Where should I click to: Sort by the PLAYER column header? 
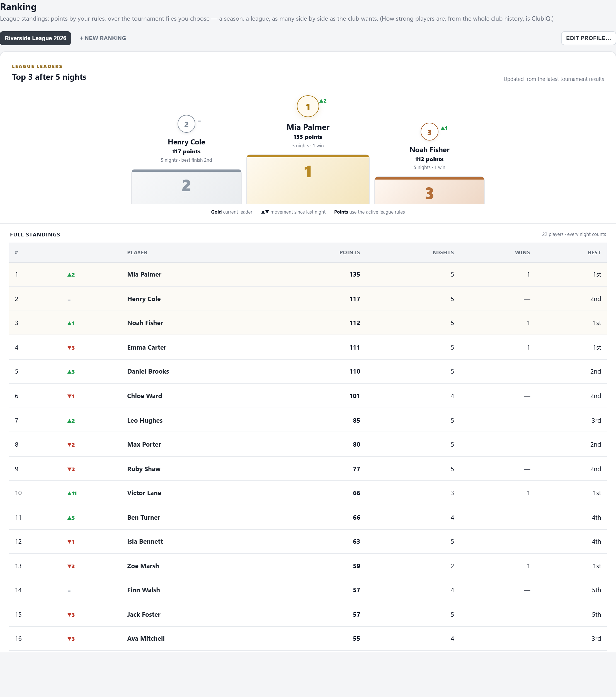(x=137, y=252)
